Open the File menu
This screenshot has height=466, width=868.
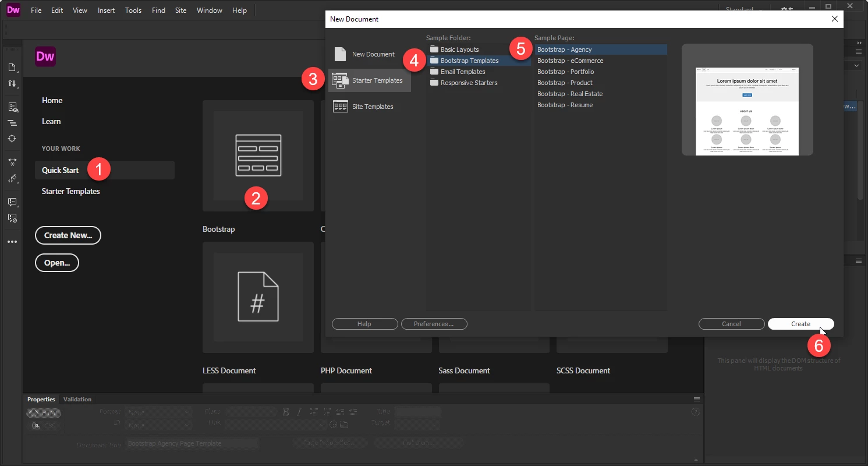click(36, 10)
